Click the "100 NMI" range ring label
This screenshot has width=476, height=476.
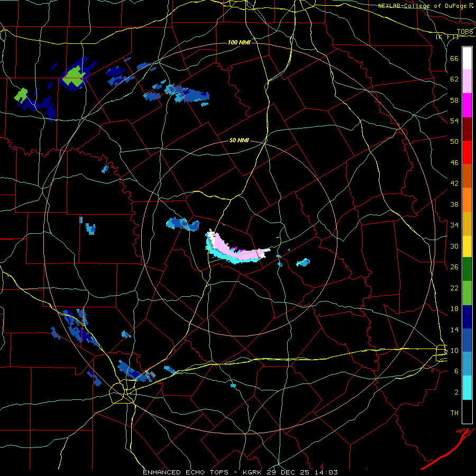239,42
